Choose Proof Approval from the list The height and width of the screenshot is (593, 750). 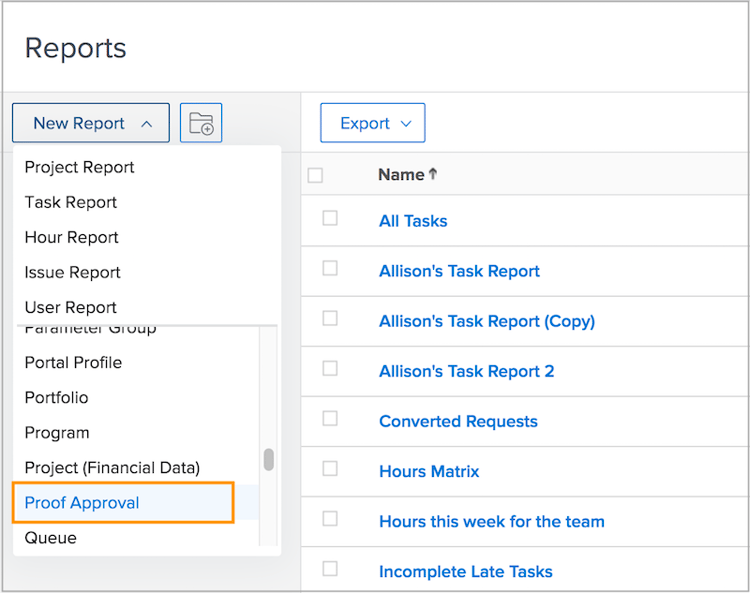tap(82, 503)
